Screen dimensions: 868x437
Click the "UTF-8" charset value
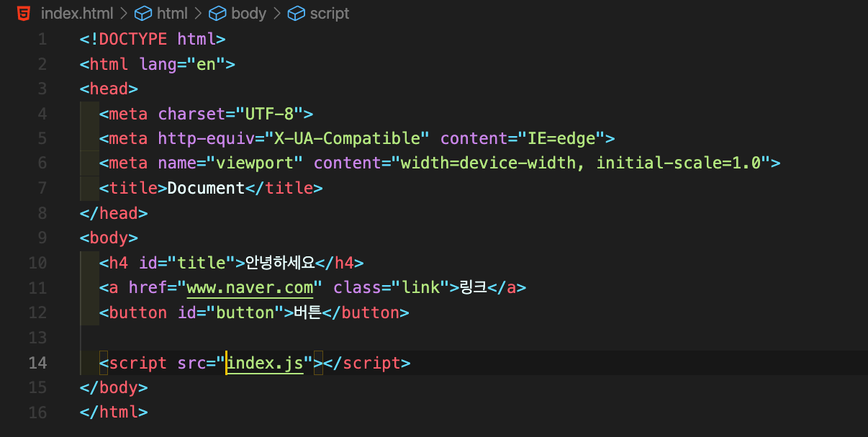[269, 114]
